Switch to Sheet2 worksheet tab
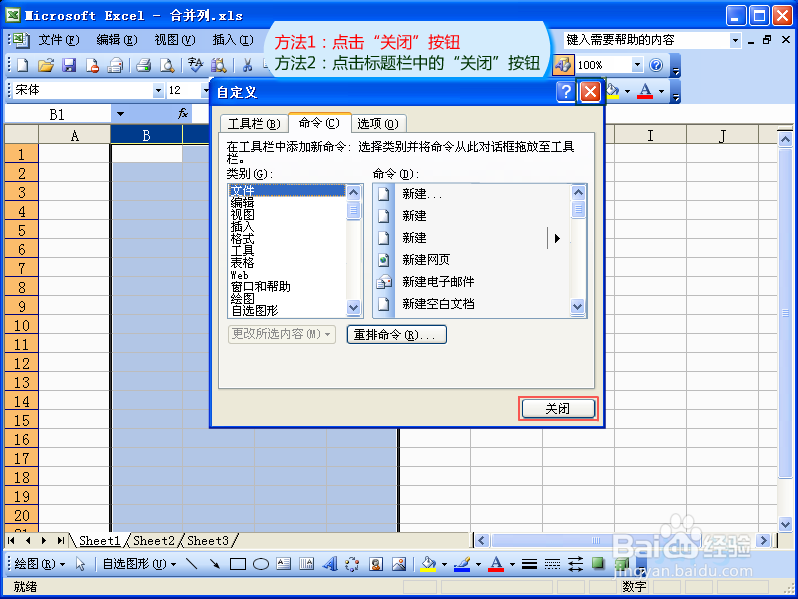Screen dimensions: 798x599 tap(154, 540)
